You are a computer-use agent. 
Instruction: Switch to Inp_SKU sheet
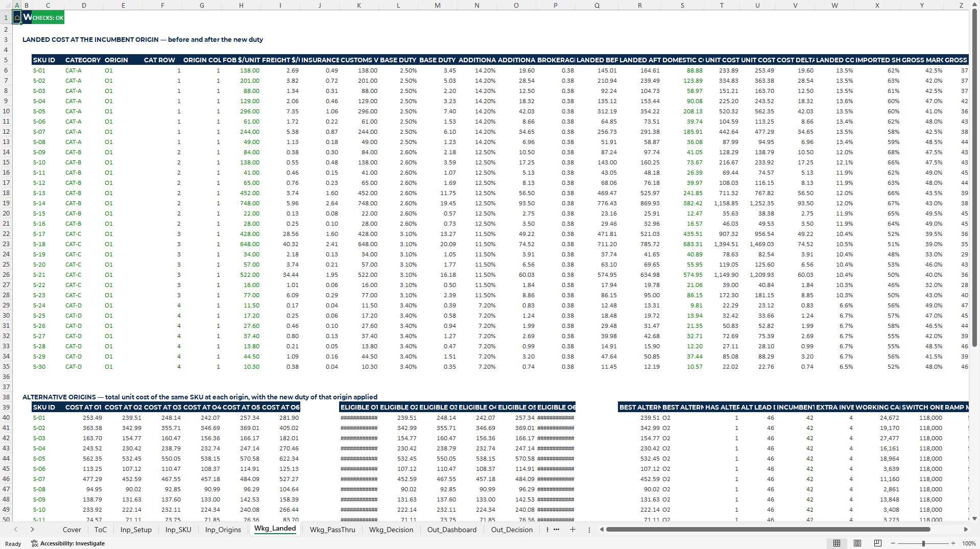[x=178, y=530]
